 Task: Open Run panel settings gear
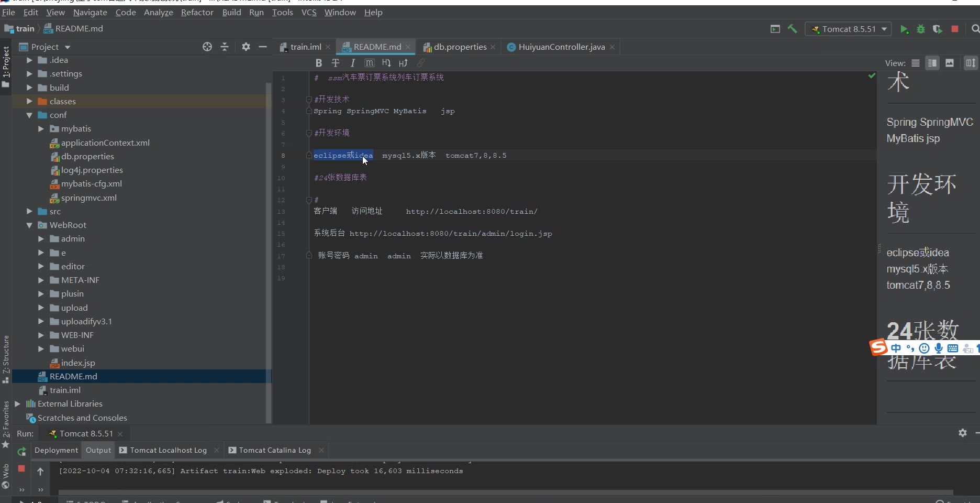tap(963, 433)
